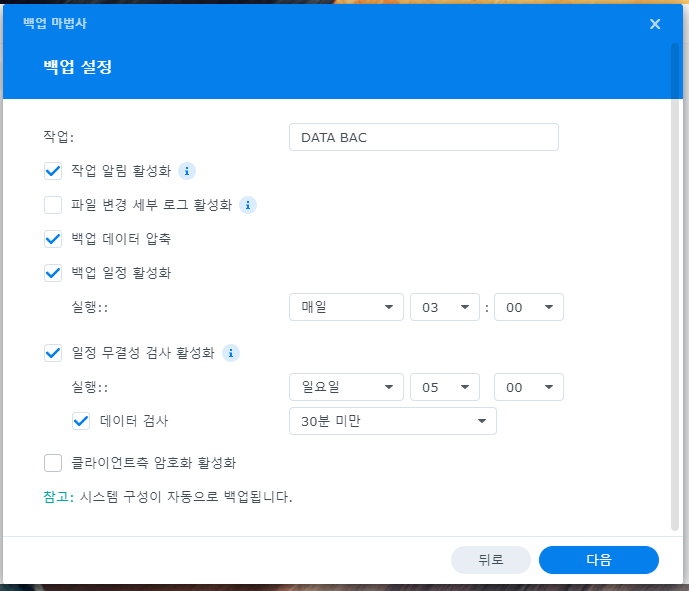This screenshot has height=591, width=689.
Task: Click the dialog's vertical scrollbar
Action: coord(675,287)
